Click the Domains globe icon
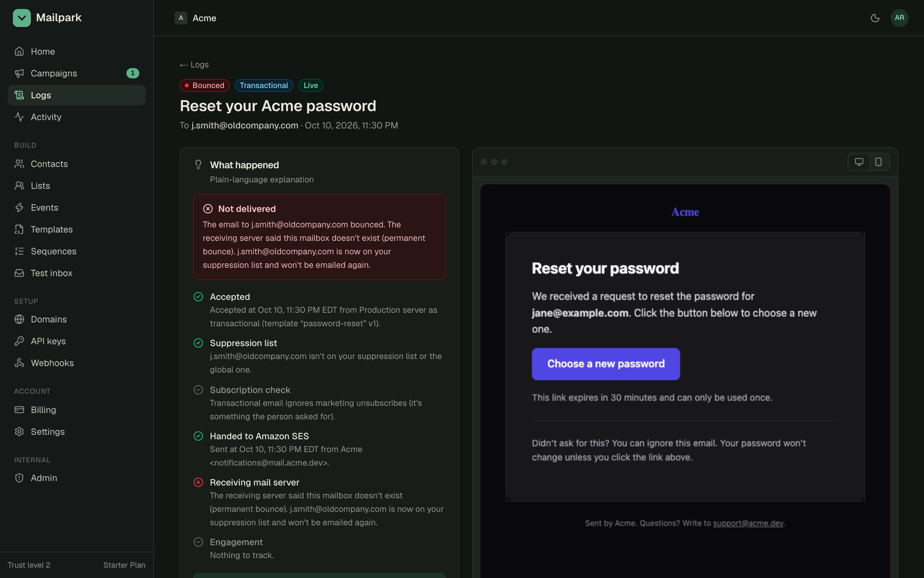 (19, 319)
